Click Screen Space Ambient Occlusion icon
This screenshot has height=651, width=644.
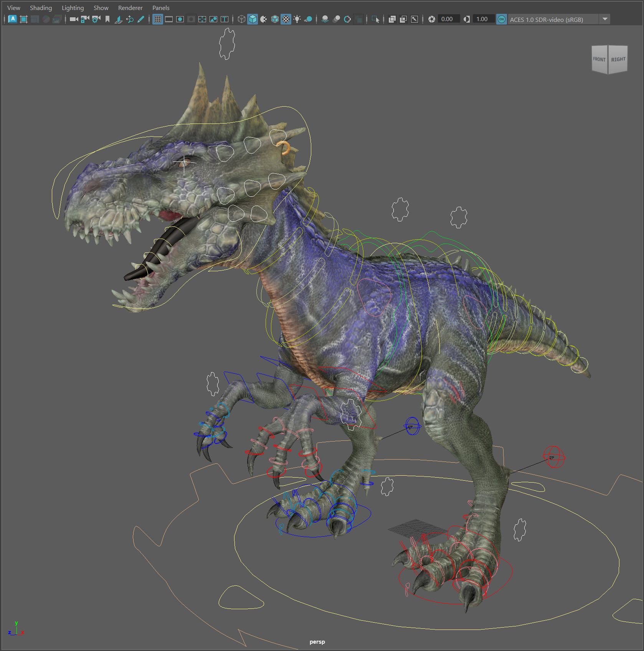[x=325, y=19]
